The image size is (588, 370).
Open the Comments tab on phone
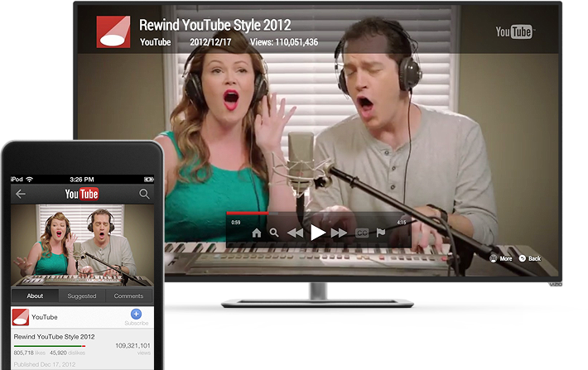[128, 296]
